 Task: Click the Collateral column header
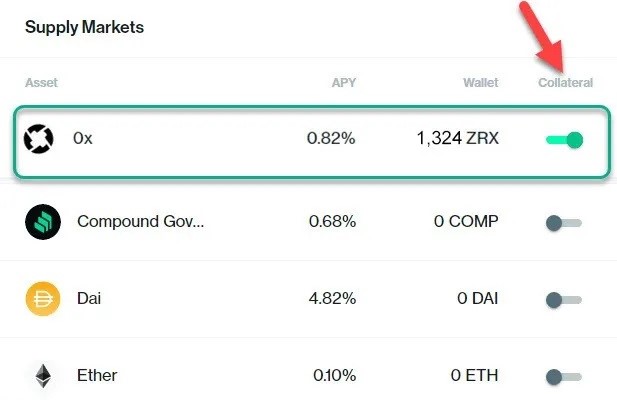(x=565, y=83)
